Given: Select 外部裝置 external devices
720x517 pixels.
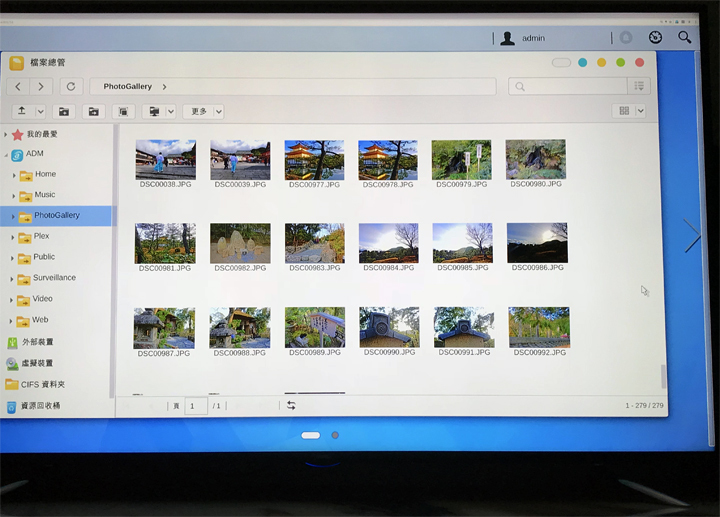Looking at the screenshot, I should (x=38, y=342).
